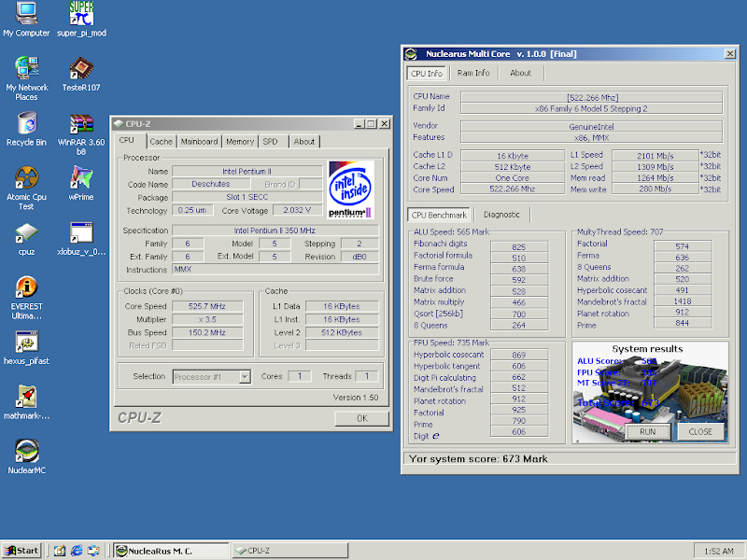Click 'x86 Family 6 Model 5 Stepping 2'
The image size is (747, 560).
(x=591, y=108)
